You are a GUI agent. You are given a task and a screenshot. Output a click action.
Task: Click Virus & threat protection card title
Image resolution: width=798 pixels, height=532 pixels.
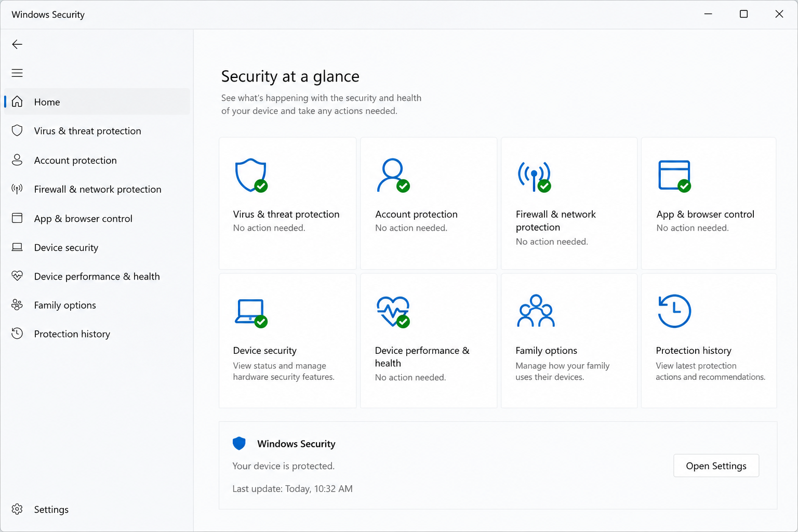coord(286,214)
